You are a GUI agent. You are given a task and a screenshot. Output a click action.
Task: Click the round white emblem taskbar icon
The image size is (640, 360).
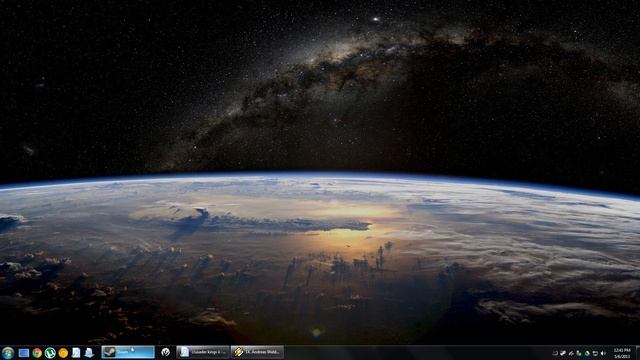[x=165, y=352]
